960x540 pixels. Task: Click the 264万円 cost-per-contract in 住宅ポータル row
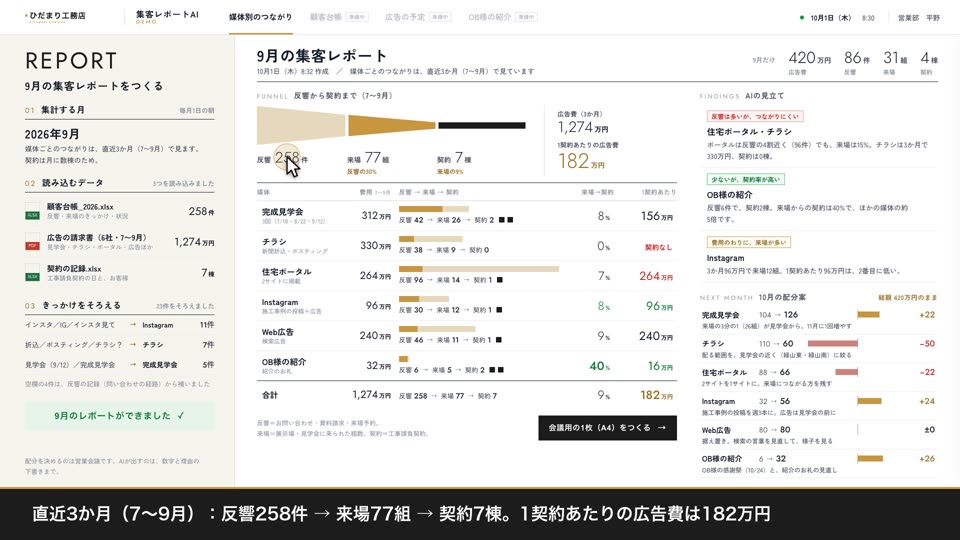(656, 276)
